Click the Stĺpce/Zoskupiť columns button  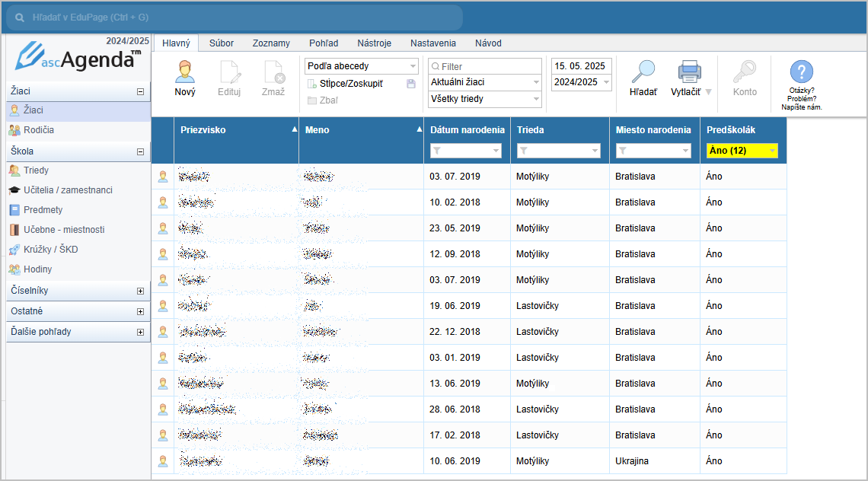point(350,84)
